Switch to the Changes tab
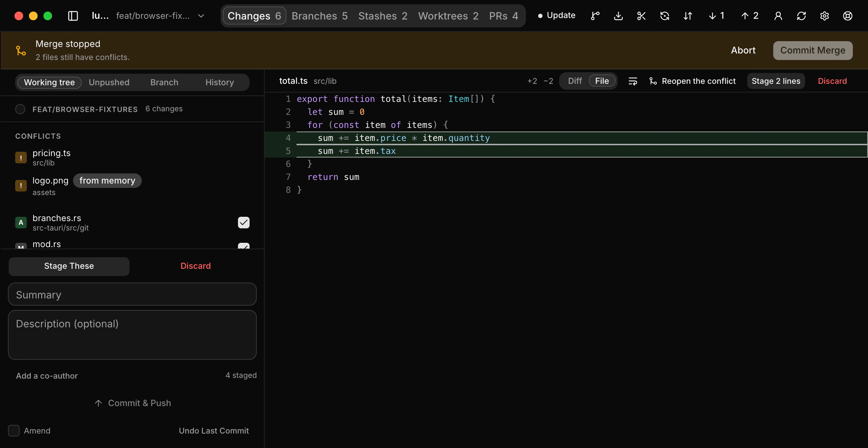This screenshot has width=868, height=448. pyautogui.click(x=254, y=16)
